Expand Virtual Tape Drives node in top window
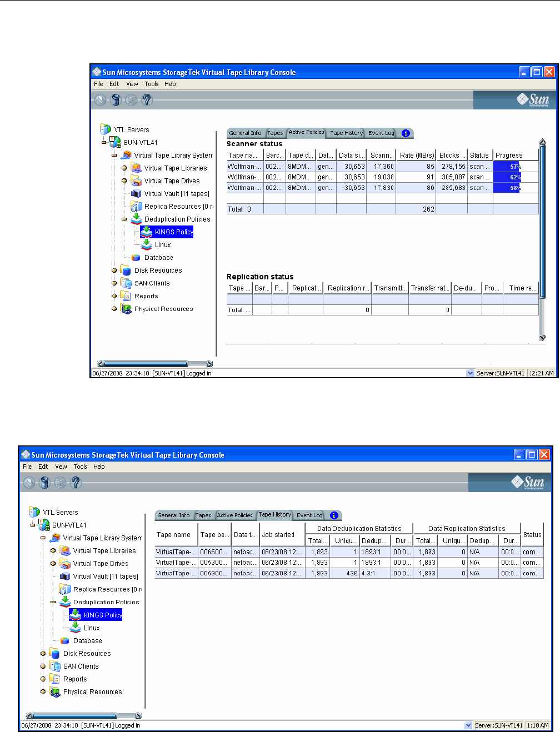 [x=124, y=181]
